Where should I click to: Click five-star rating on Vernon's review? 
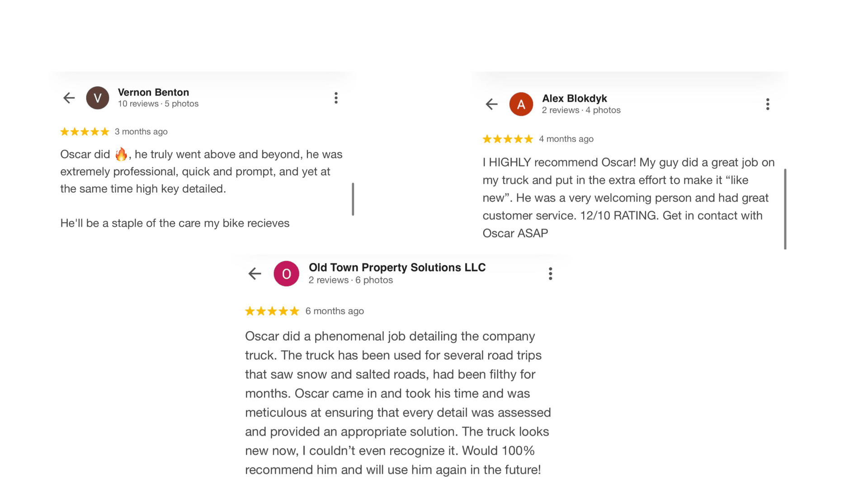click(85, 131)
